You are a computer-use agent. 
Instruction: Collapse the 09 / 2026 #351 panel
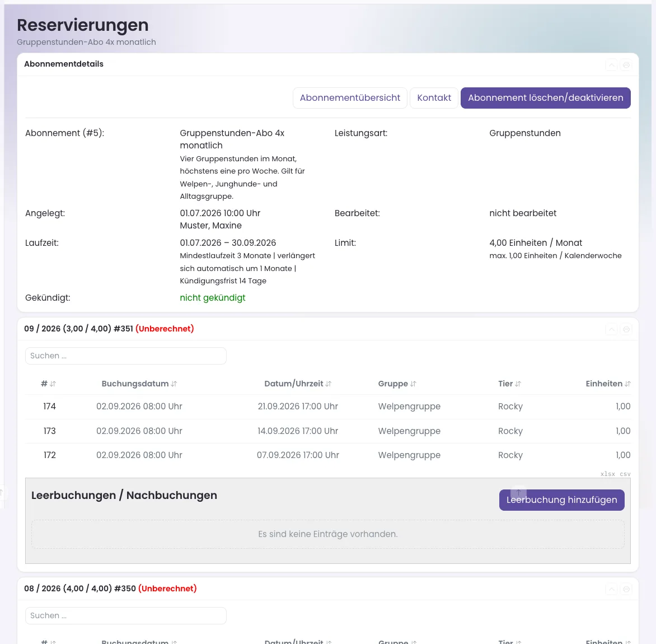tap(612, 329)
